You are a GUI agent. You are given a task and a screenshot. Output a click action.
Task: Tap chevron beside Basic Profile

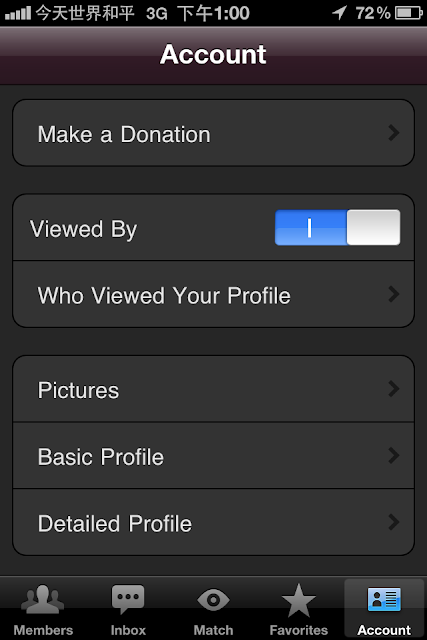pos(394,456)
